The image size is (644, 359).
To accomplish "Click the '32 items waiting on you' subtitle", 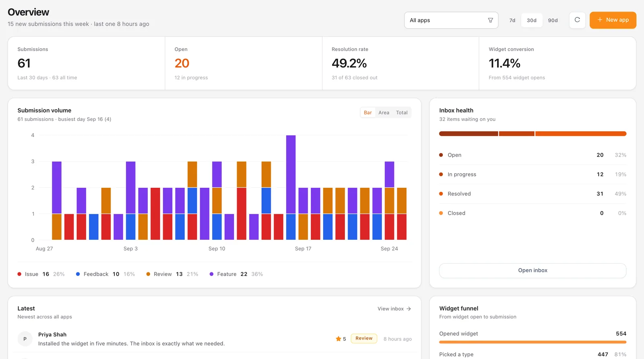I will coord(467,119).
